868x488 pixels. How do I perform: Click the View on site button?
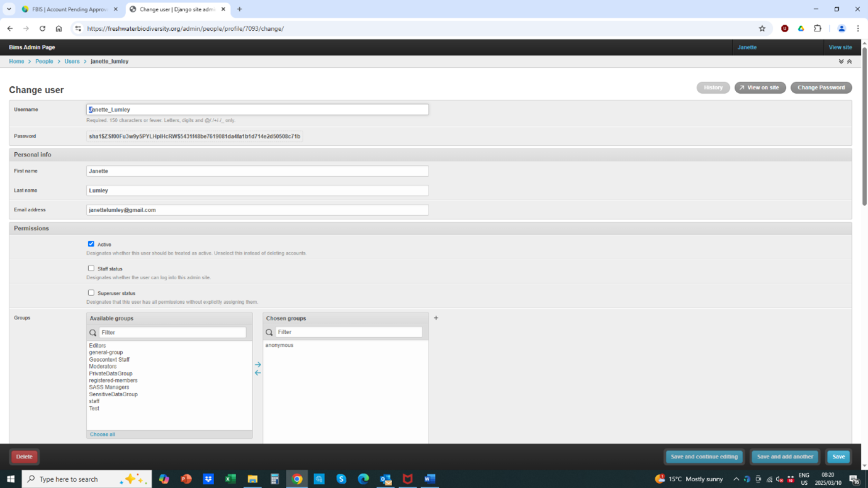coord(760,87)
